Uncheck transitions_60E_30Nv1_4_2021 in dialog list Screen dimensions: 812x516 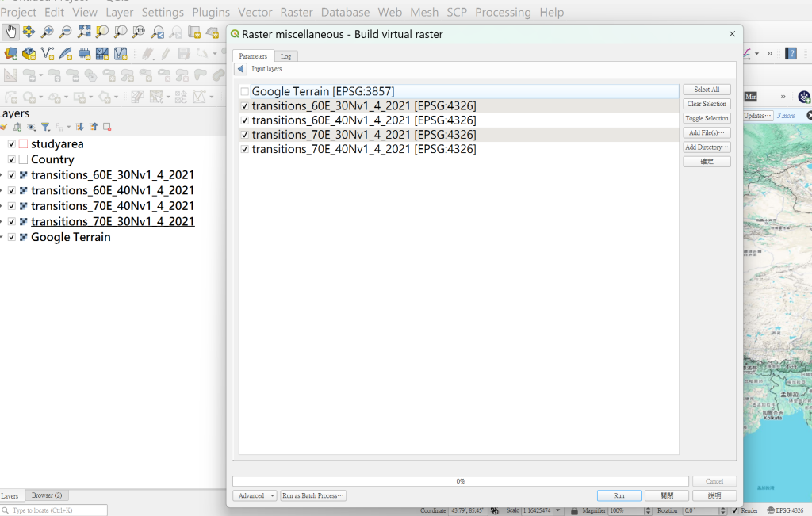[x=244, y=106]
